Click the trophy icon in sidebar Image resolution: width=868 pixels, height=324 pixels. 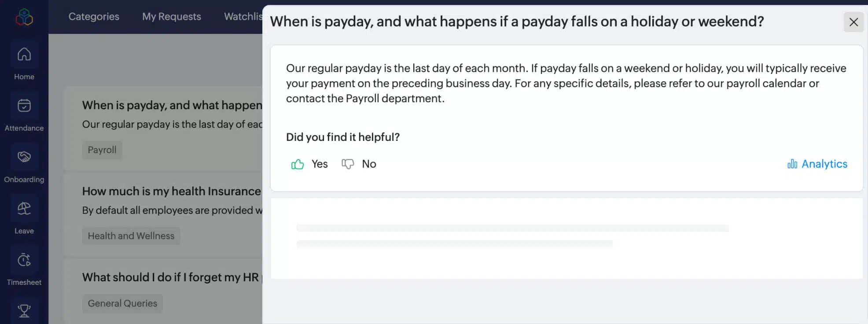[24, 311]
